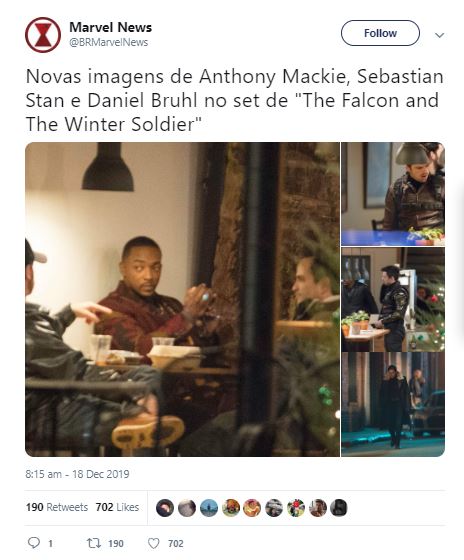464x560 pixels.
Task: Open top-right photo with tricorn hat
Action: [x=393, y=194]
